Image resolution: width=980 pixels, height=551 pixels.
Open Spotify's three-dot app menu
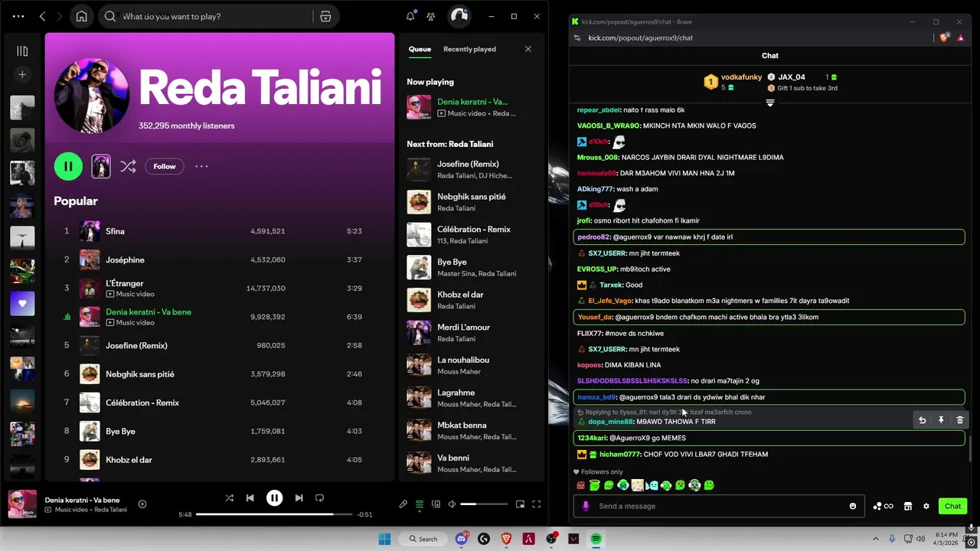[x=18, y=16]
